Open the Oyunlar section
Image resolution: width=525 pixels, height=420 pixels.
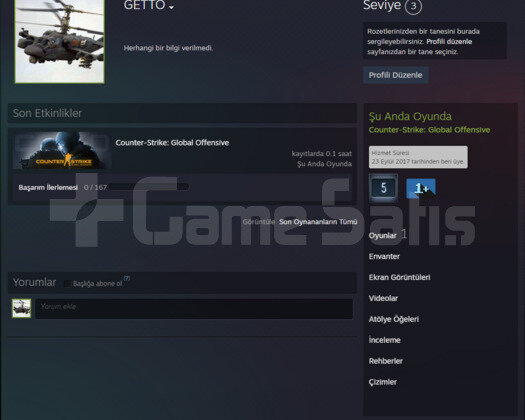(x=382, y=235)
